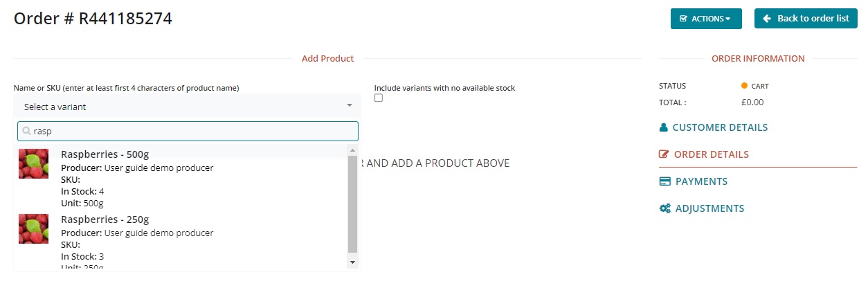Enable Include variants with no available stock
The height and width of the screenshot is (288, 868).
tap(379, 98)
